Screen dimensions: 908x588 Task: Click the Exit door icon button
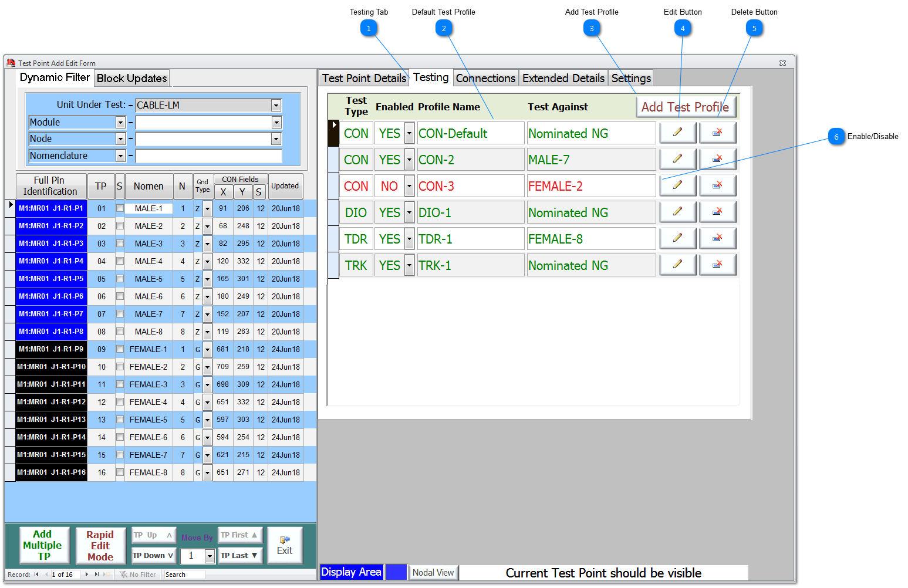pyautogui.click(x=285, y=545)
